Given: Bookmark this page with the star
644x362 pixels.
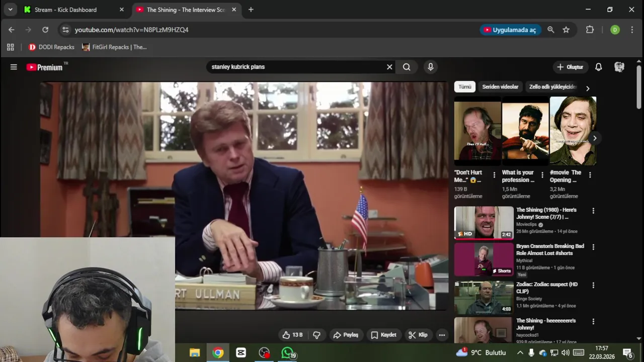Looking at the screenshot, I should click(x=566, y=30).
